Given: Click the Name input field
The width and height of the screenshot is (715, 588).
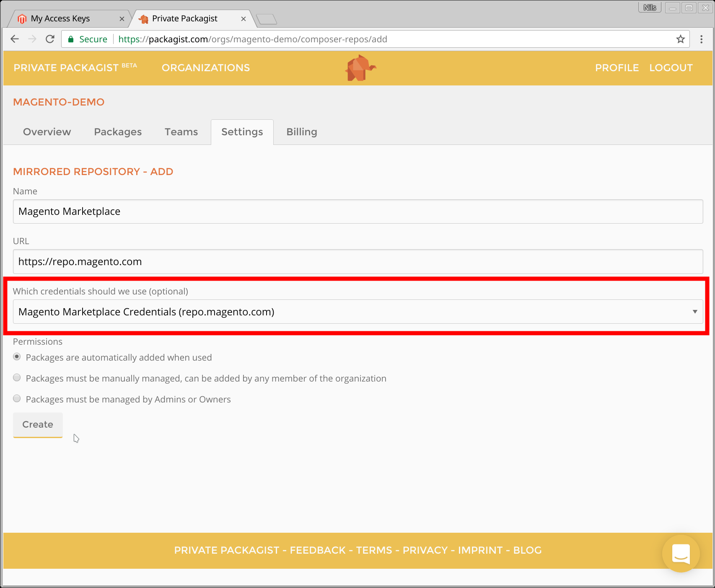Looking at the screenshot, I should pyautogui.click(x=358, y=211).
